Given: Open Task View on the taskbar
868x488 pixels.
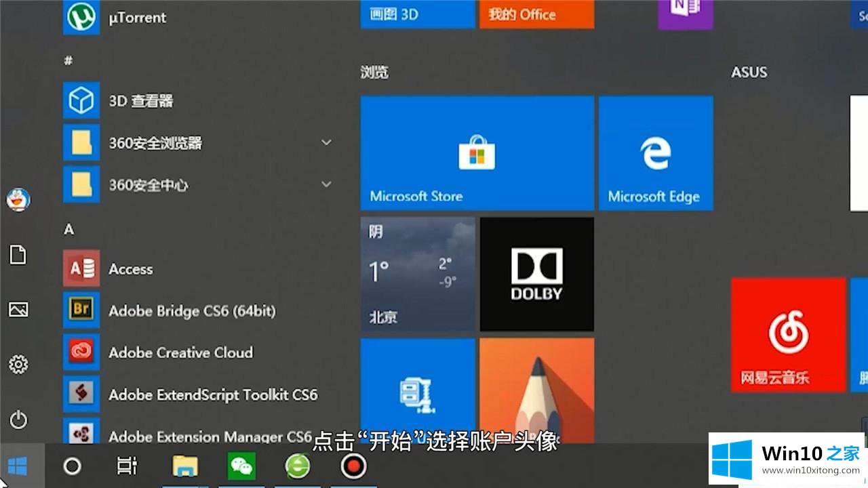Looking at the screenshot, I should pos(127,466).
